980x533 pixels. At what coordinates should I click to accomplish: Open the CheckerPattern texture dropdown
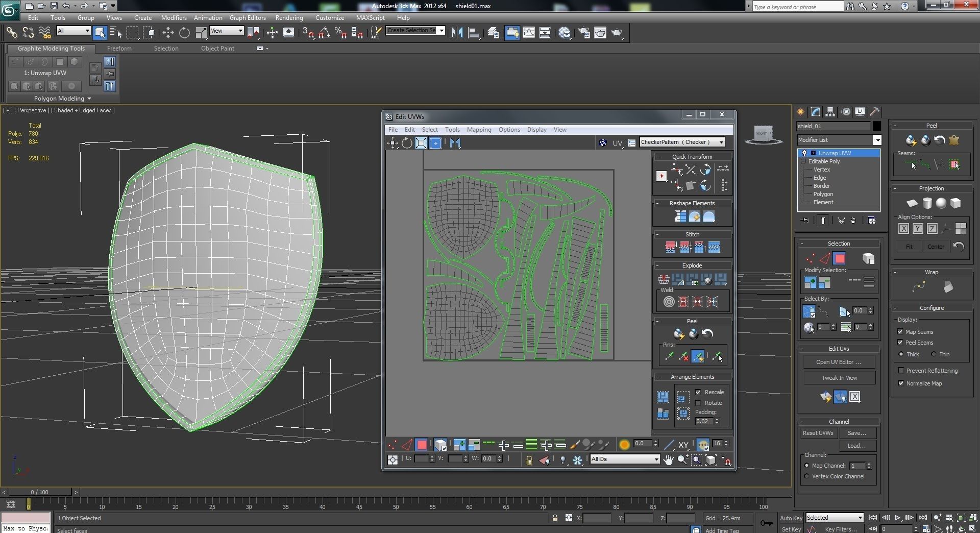click(x=720, y=142)
